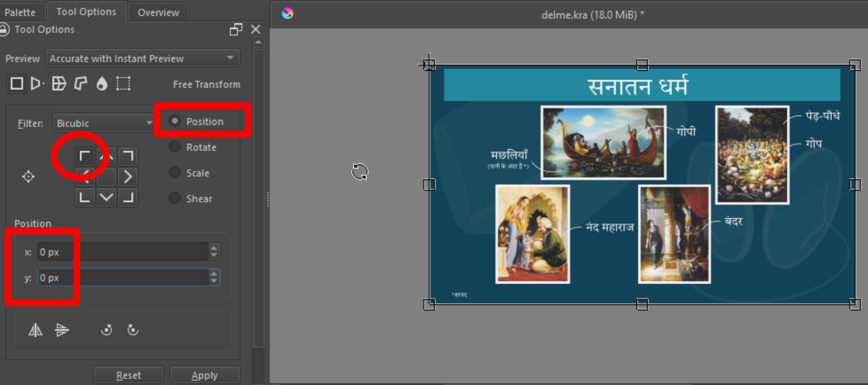
Task: Flip the selection vertically
Action: tap(62, 330)
